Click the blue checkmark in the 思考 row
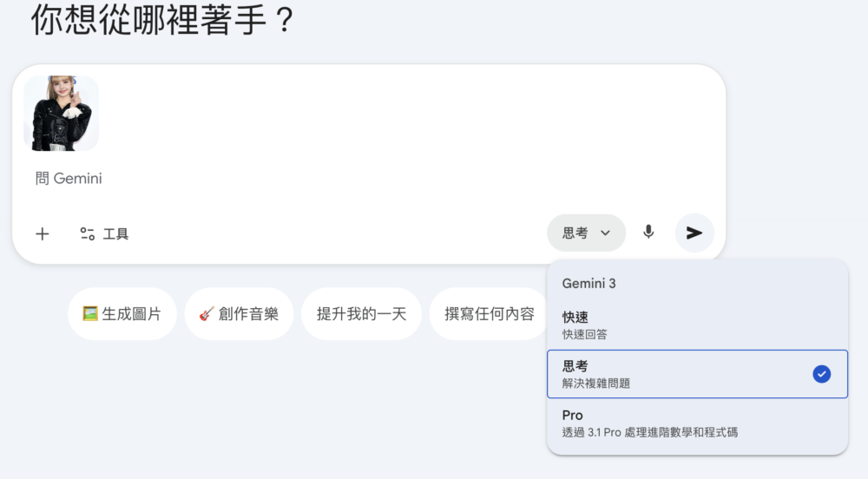This screenshot has height=479, width=868. 821,374
